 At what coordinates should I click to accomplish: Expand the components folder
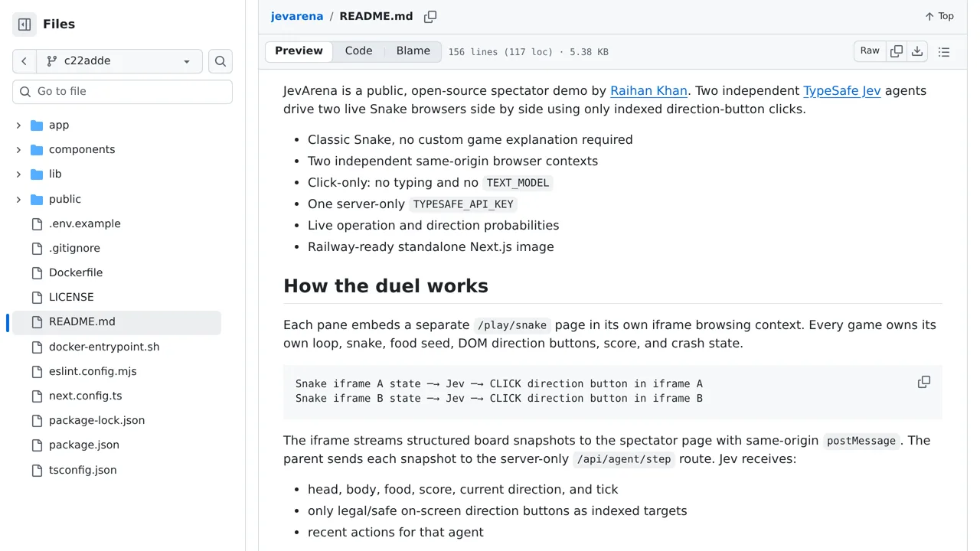pos(18,149)
